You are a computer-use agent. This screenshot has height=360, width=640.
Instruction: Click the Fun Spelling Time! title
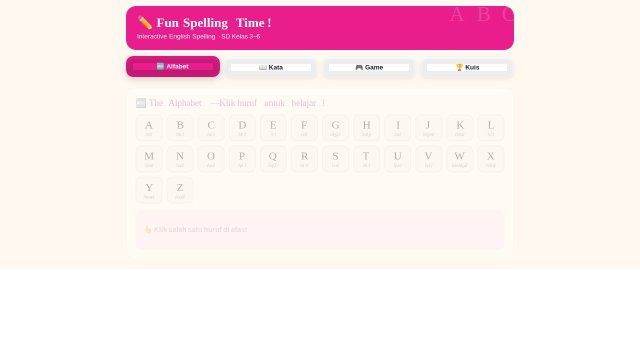(214, 23)
